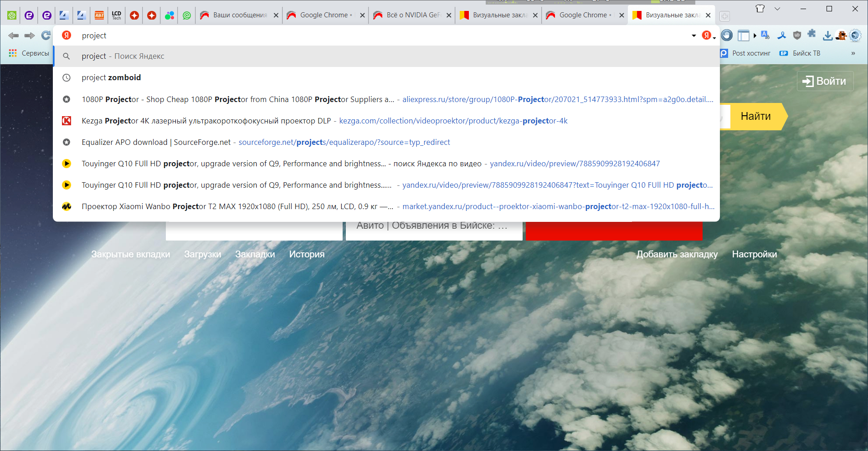The image size is (868, 451).
Task: Open the Настройки link on the page
Action: (755, 254)
